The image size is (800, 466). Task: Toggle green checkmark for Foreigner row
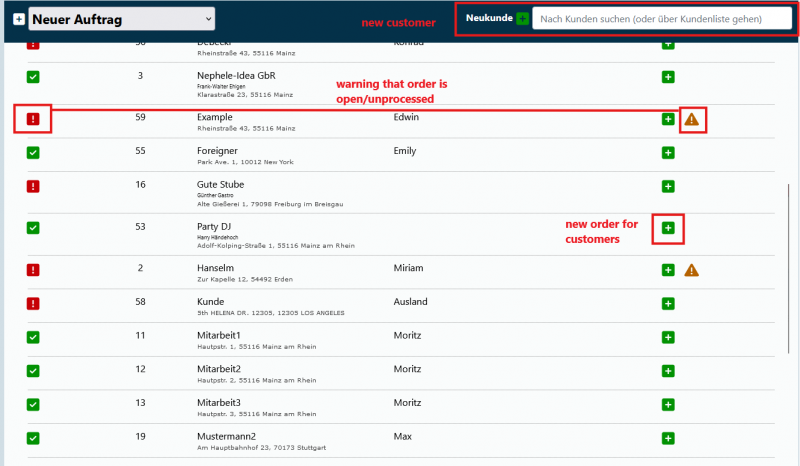[x=33, y=153]
